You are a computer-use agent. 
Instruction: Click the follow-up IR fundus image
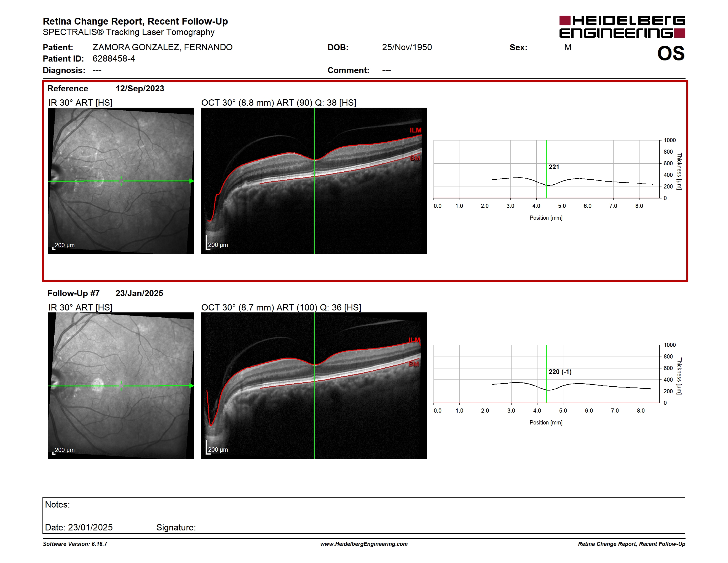pos(121,386)
